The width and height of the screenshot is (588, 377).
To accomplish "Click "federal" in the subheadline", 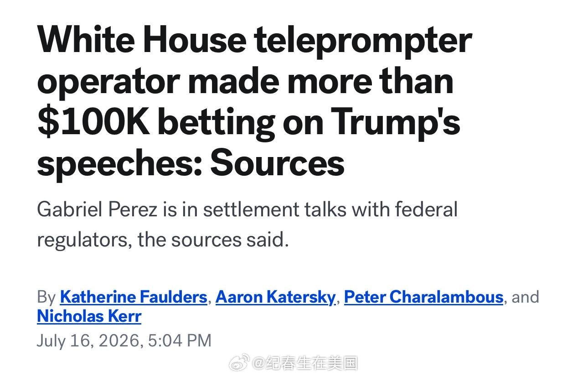I will (426, 209).
